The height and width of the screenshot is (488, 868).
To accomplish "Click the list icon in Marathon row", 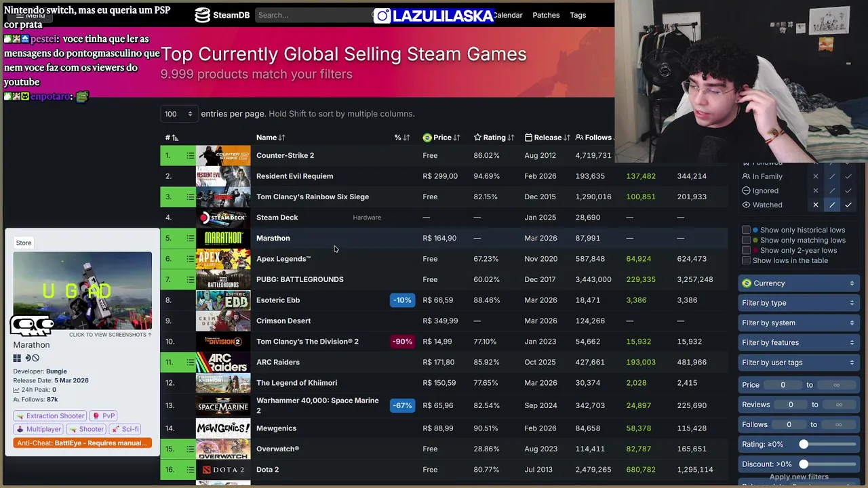I will coord(190,239).
